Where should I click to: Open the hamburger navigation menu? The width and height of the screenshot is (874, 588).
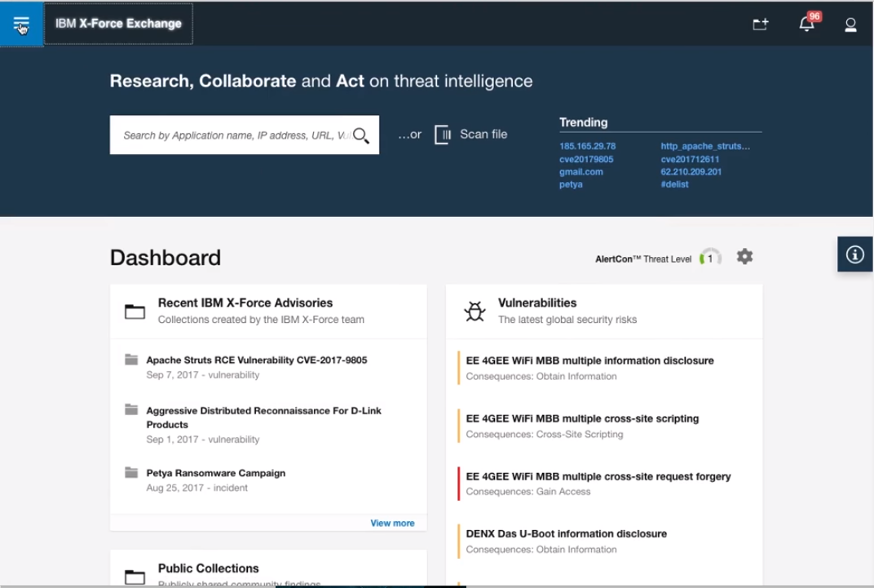(x=21, y=24)
